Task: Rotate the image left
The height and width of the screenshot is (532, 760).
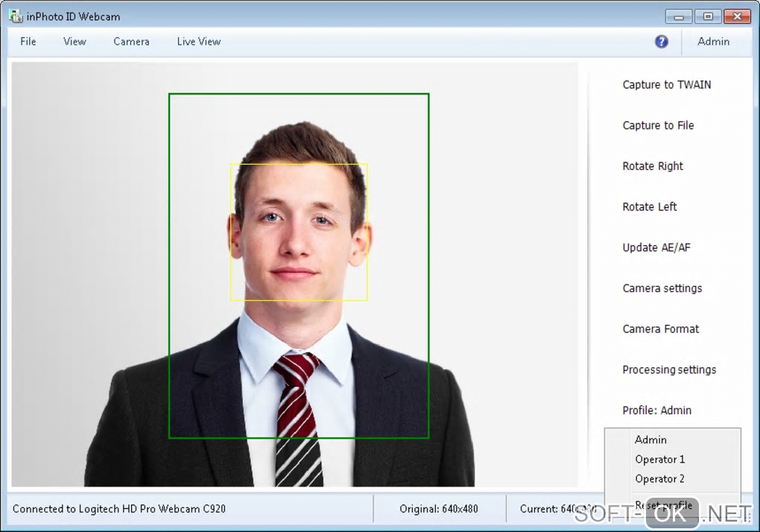Action: point(650,207)
